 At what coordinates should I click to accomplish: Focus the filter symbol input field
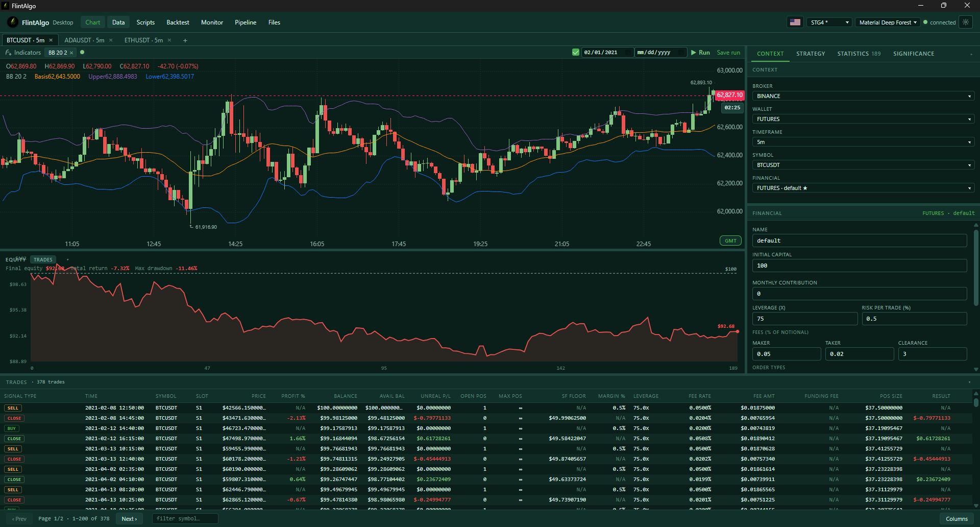tap(185, 519)
